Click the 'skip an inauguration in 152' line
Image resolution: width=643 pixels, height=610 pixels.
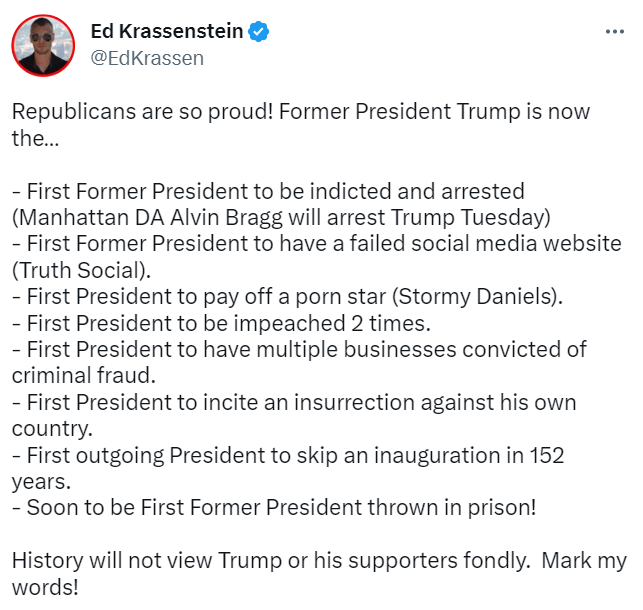288,455
